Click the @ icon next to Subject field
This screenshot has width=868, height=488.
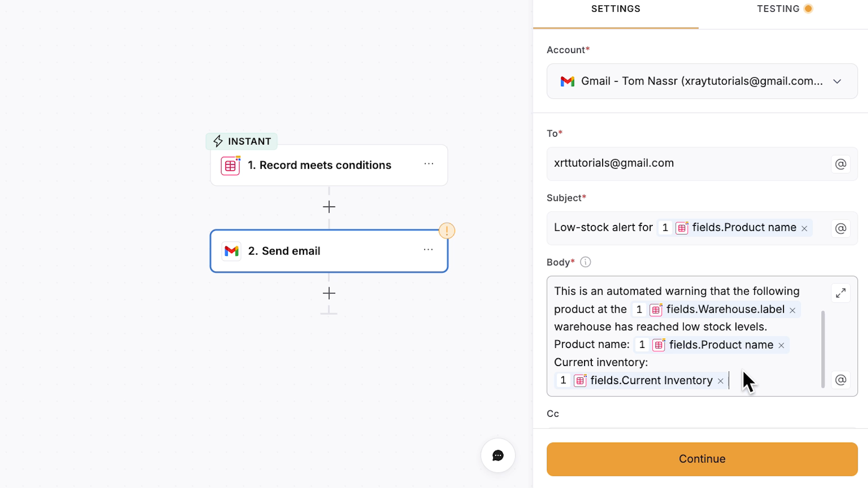(x=840, y=229)
